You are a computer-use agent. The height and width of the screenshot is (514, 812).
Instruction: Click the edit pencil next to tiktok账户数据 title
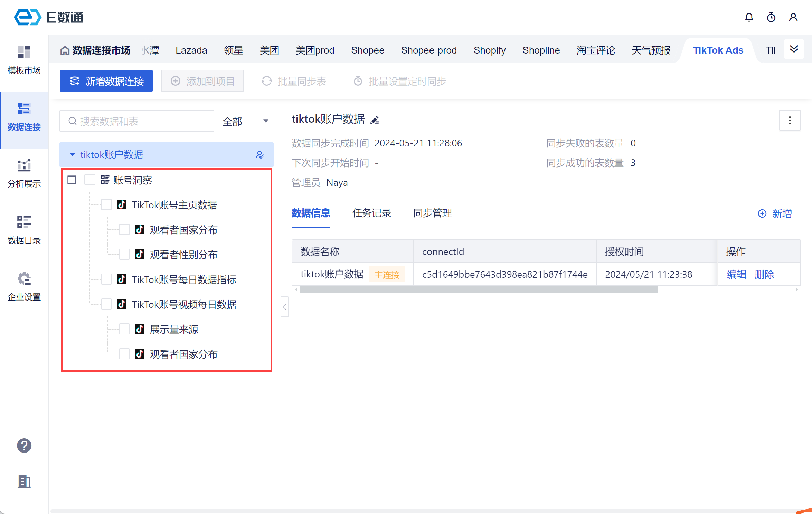(375, 120)
